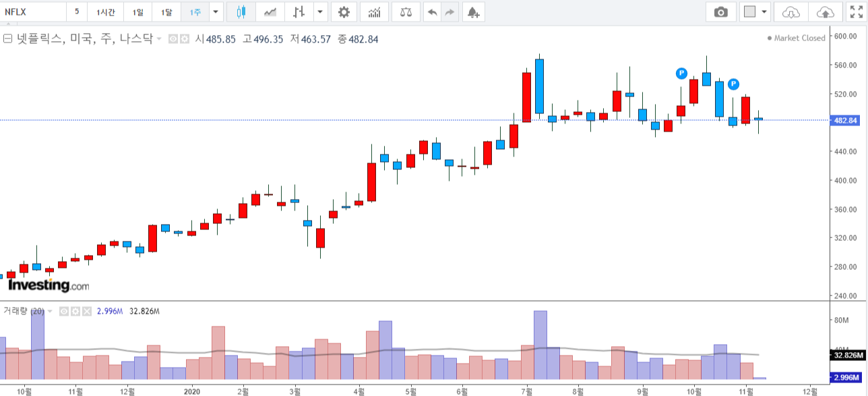Collapse the 넷플릭스 legend with minus box
Viewport: 868px width, 396px height.
click(x=7, y=39)
